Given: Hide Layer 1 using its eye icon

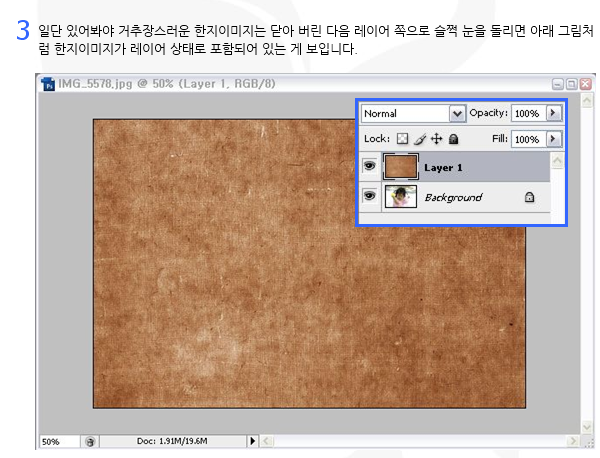Looking at the screenshot, I should click(x=370, y=166).
